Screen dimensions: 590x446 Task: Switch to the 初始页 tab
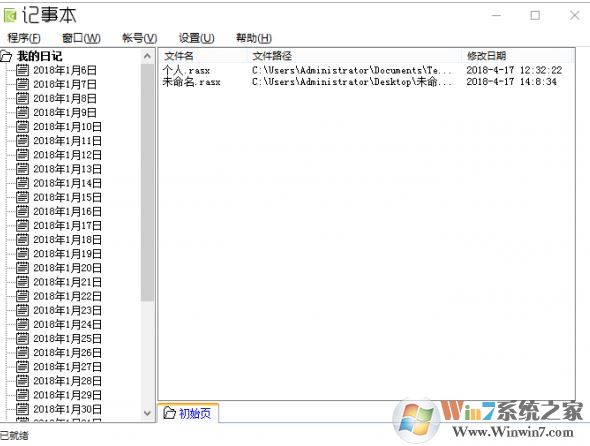[x=188, y=413]
